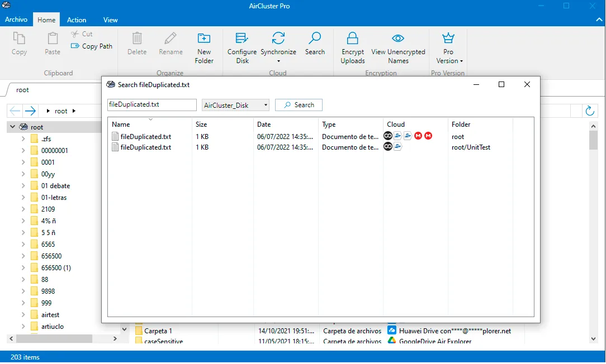Screen dimensions: 606x364
Task: Click the root/UnitTest folder cell
Action: (x=471, y=147)
